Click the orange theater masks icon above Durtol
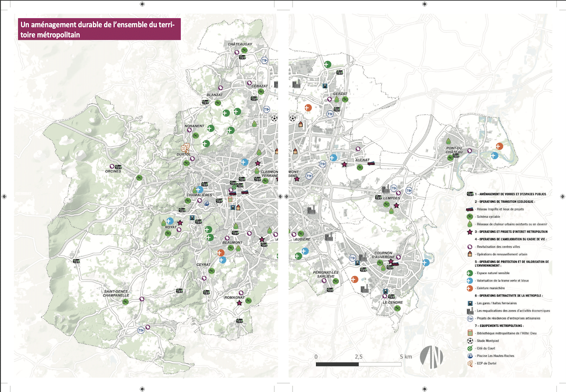Image resolution: width=566 pixels, height=392 pixels. [x=186, y=147]
